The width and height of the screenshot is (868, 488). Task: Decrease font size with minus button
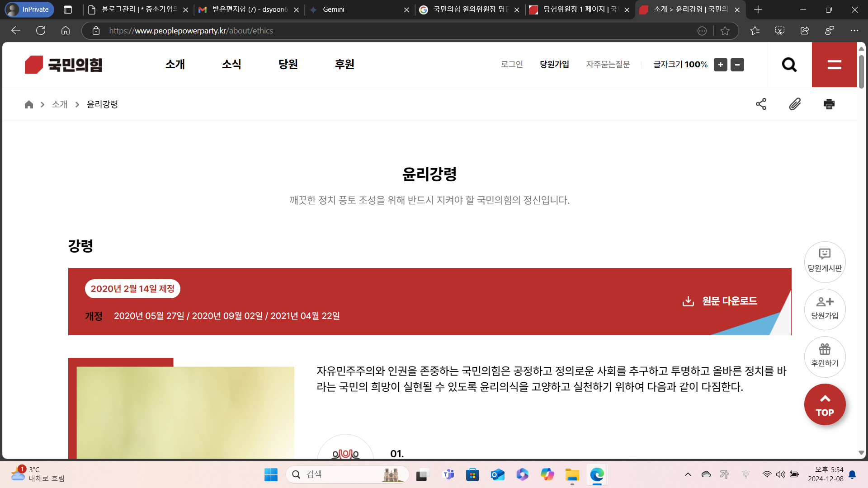737,65
